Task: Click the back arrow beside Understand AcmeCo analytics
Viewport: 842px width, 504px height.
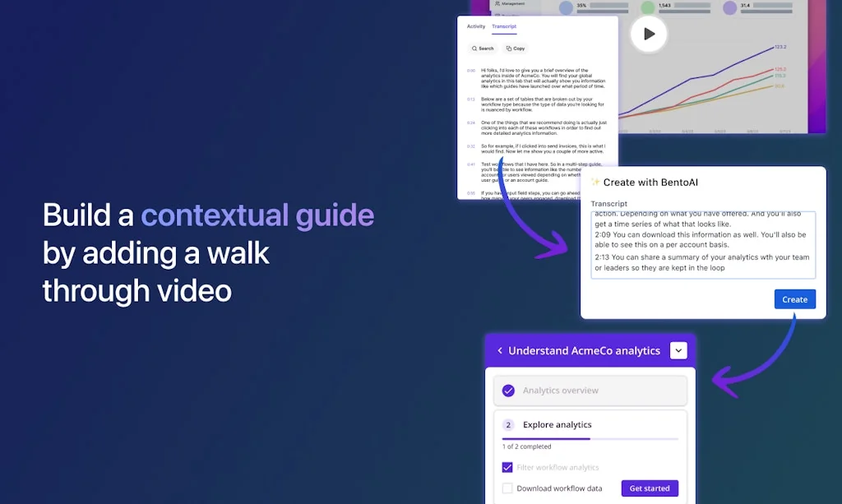Action: pyautogui.click(x=500, y=351)
